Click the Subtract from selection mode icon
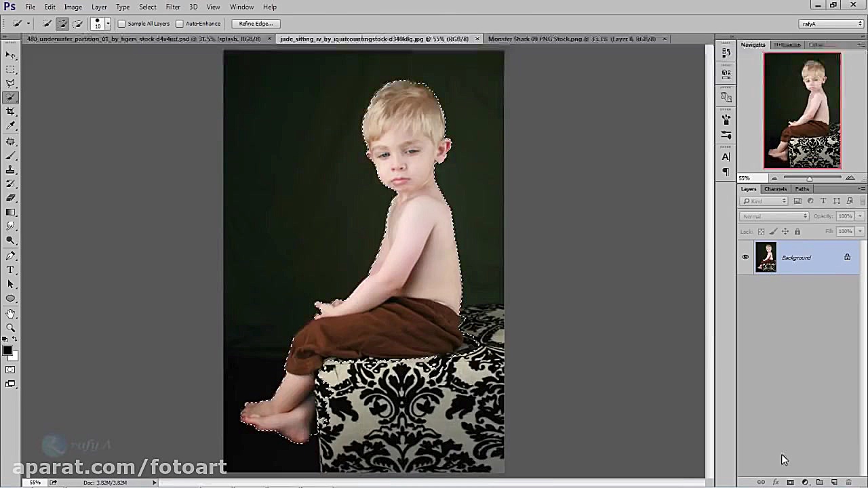Image resolution: width=868 pixels, height=488 pixels. point(78,24)
